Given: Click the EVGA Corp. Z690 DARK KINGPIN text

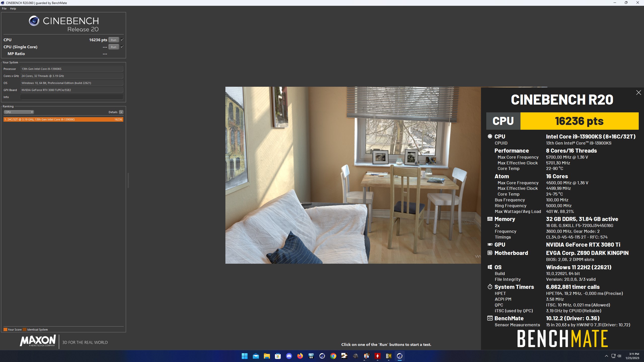Looking at the screenshot, I should click(x=587, y=253).
